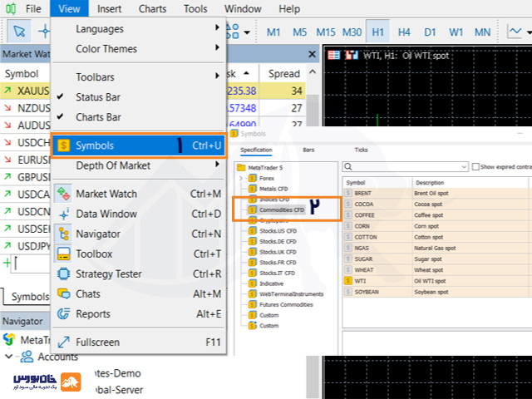Expand the Depth Of Market submenu
Image resolution: width=532 pixels, height=399 pixels.
pos(137,165)
